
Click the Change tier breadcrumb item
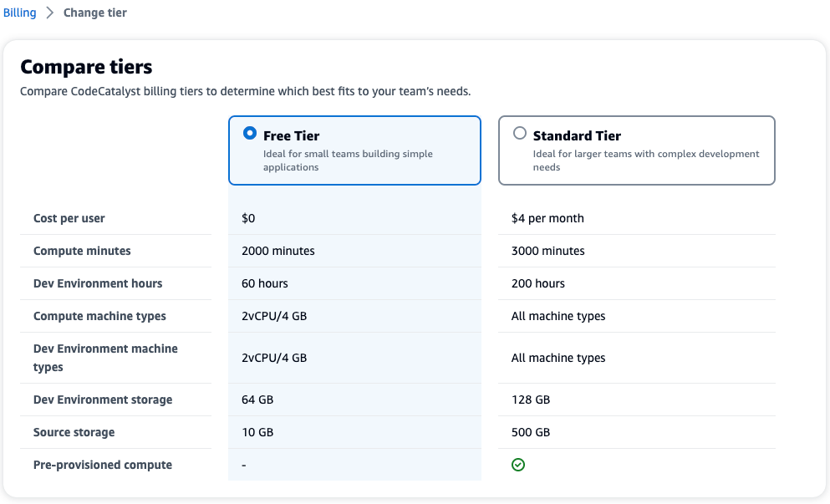click(95, 13)
